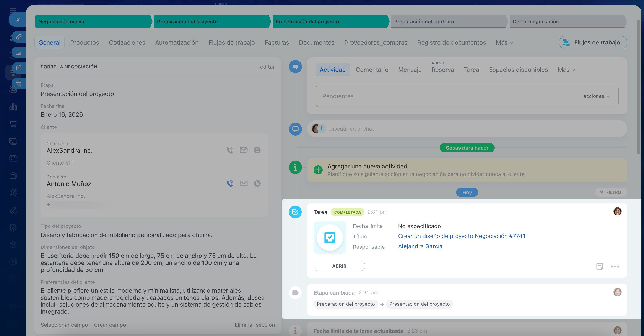Call contact Antonio Muñoz via phone icon
Screen dimensions: 644x336
[x=230, y=183]
